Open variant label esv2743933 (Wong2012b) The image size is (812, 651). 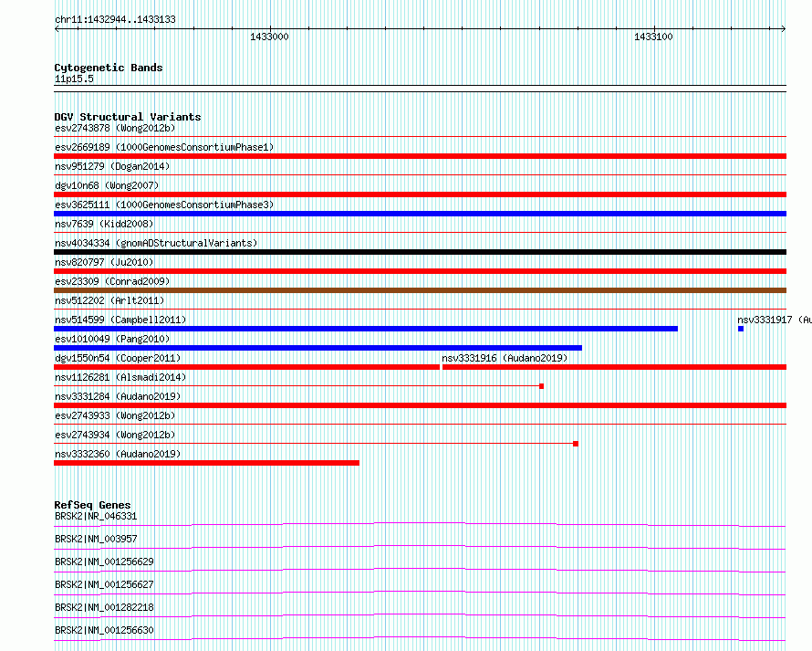click(x=115, y=415)
